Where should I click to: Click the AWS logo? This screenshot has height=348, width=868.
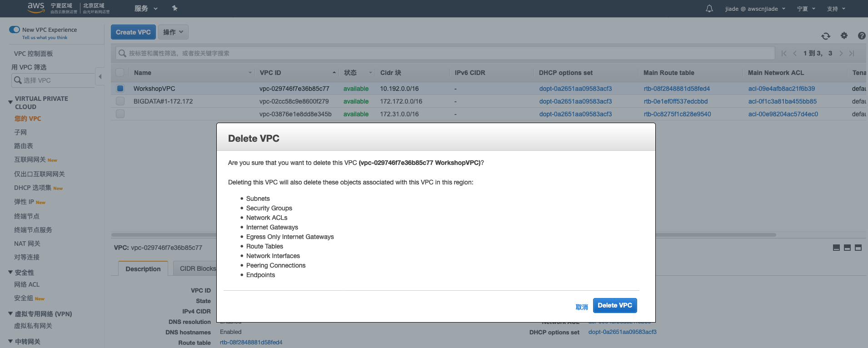coord(36,7)
